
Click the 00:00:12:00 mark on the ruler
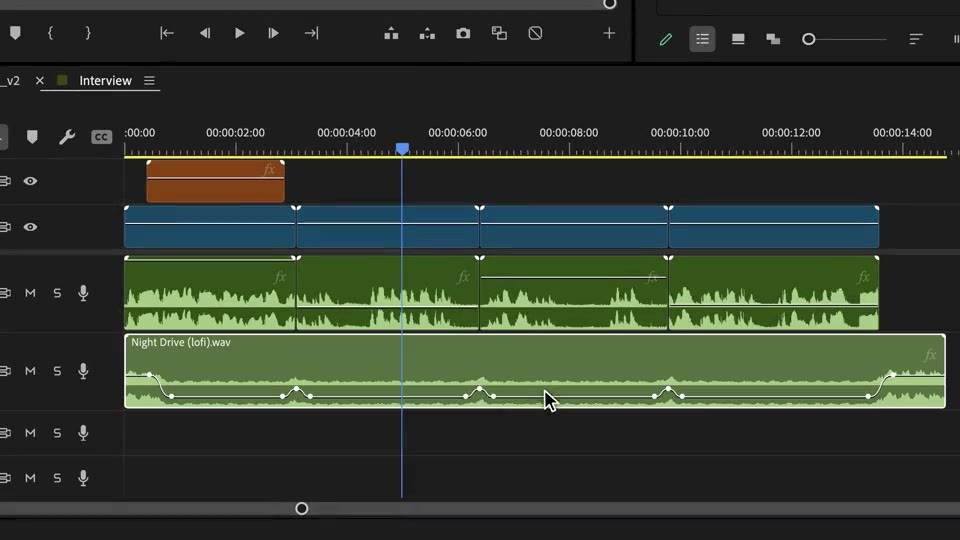coord(791,133)
